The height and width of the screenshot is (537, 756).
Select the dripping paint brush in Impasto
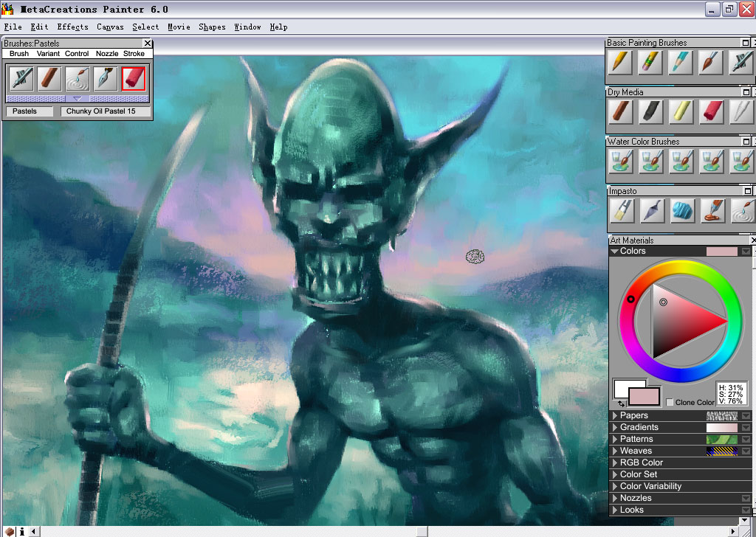pyautogui.click(x=712, y=211)
